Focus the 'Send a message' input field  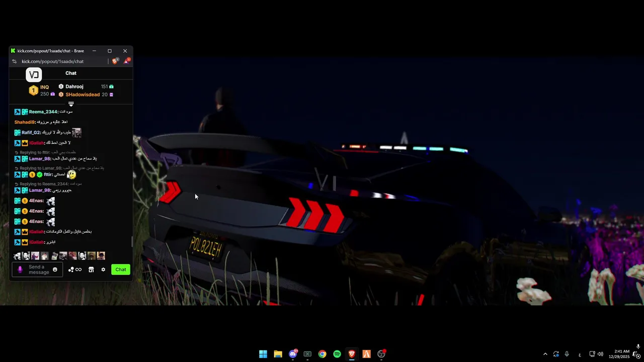coord(38,269)
